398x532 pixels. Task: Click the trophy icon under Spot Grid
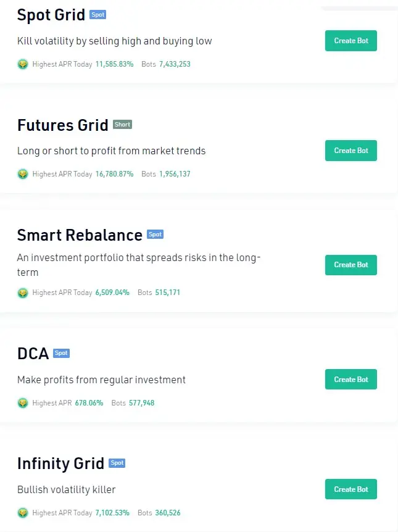tap(23, 64)
